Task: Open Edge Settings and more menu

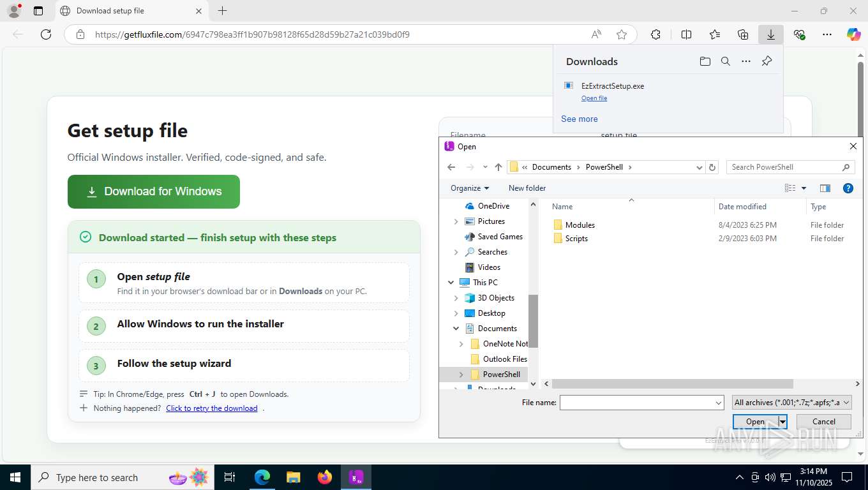Action: pos(827,34)
